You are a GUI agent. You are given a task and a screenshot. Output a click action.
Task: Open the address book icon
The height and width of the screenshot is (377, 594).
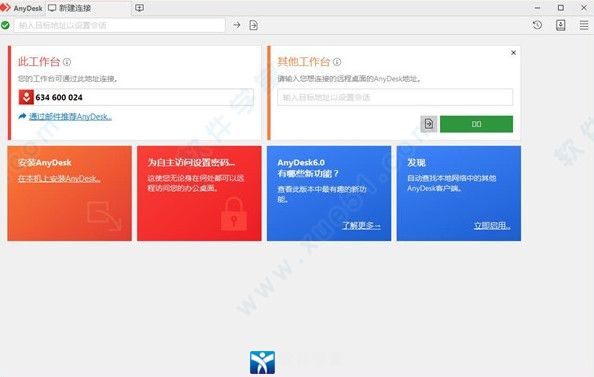(x=561, y=25)
